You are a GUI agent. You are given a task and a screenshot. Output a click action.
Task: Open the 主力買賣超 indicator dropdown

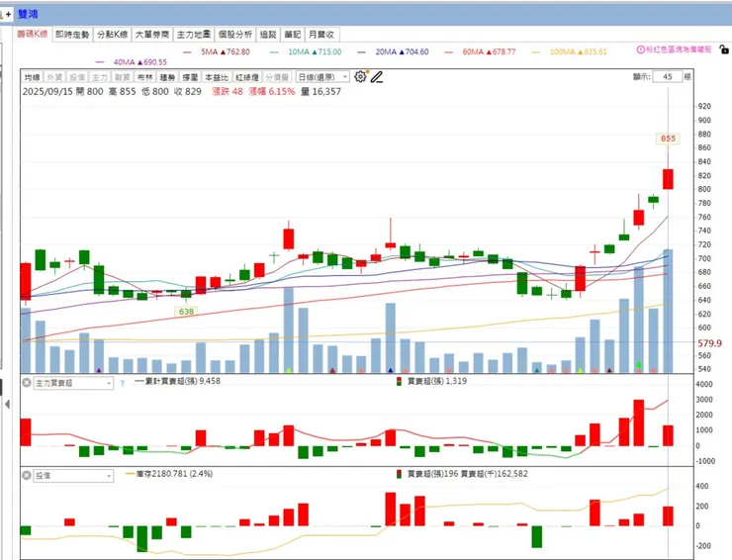coord(73,384)
